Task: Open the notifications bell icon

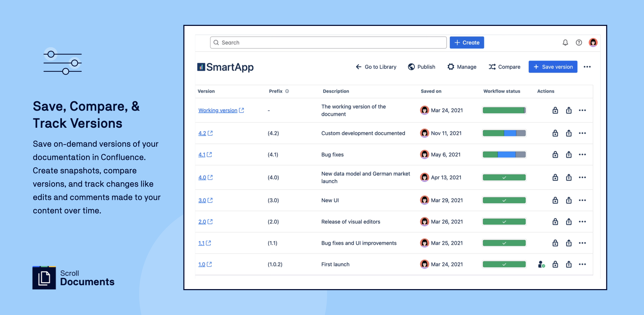Action: coord(565,42)
